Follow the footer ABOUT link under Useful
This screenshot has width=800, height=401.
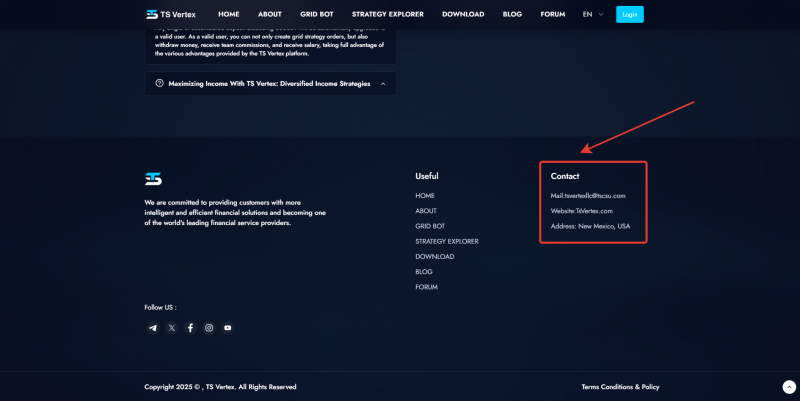point(426,211)
